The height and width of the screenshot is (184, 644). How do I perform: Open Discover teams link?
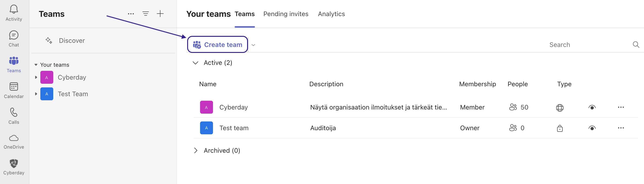tap(72, 41)
